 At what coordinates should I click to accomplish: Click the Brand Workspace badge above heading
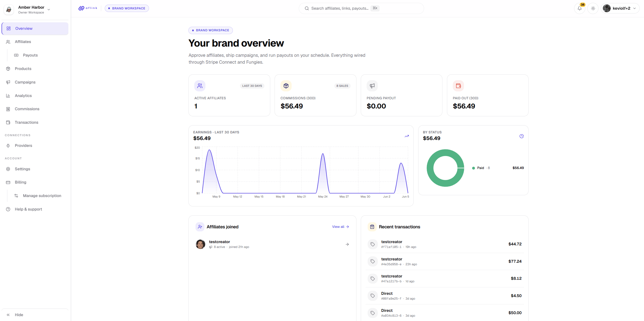point(211,30)
